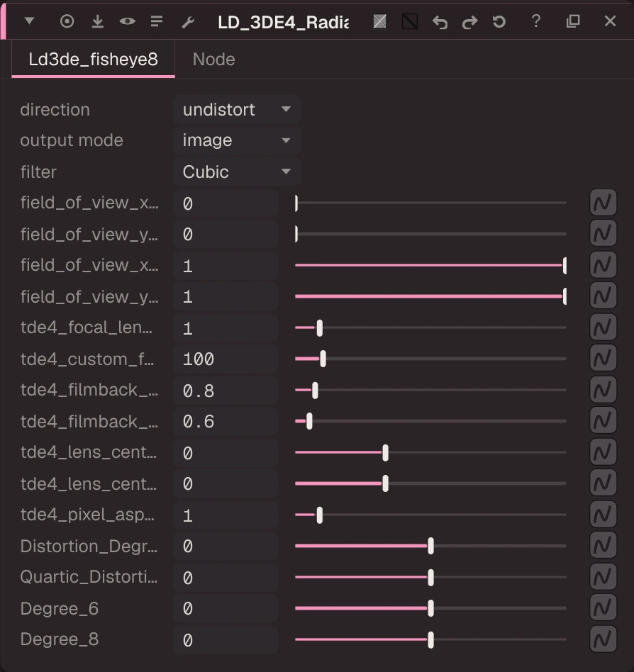This screenshot has height=672, width=634.
Task: Click the wrench icon in the header
Action: point(188,22)
